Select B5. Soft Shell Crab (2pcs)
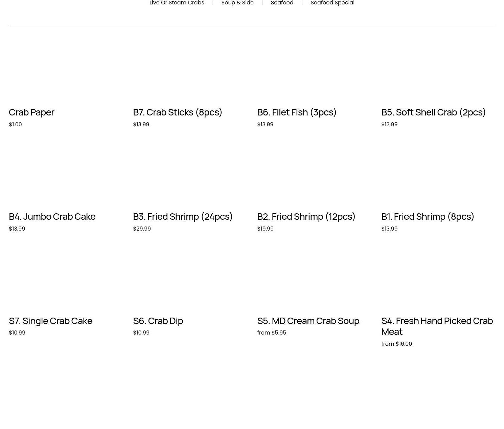 (433, 112)
